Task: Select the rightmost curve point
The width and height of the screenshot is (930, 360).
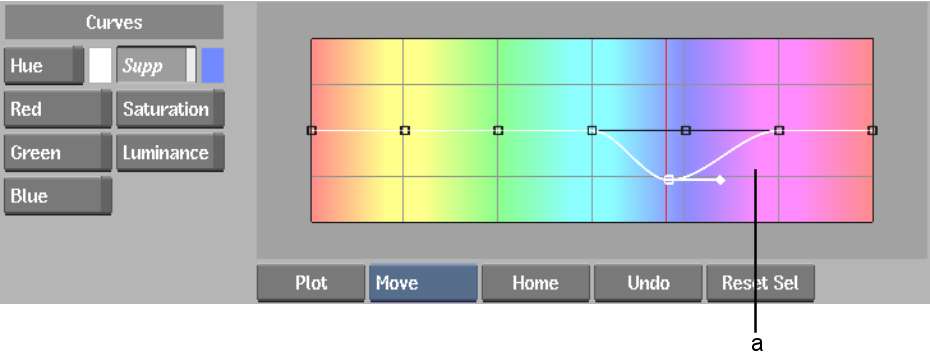Action: 872,130
